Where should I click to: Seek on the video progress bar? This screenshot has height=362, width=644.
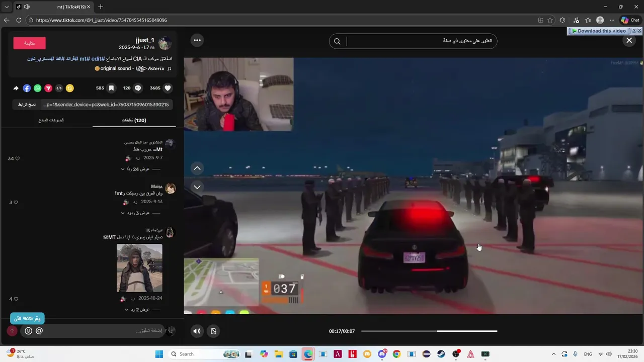[429, 331]
